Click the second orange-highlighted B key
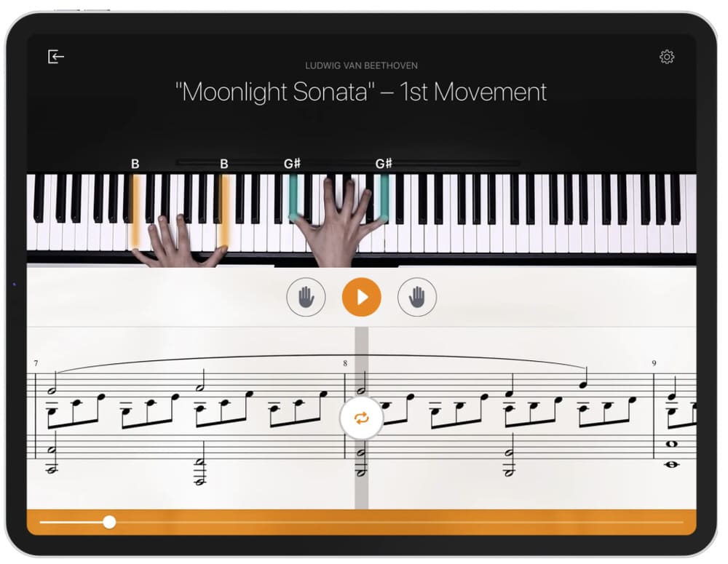728x564 pixels. [223, 211]
